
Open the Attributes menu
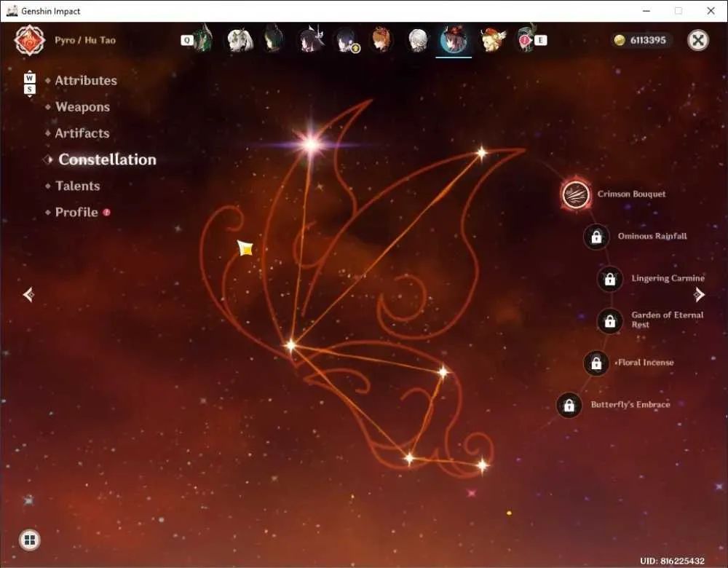point(86,80)
